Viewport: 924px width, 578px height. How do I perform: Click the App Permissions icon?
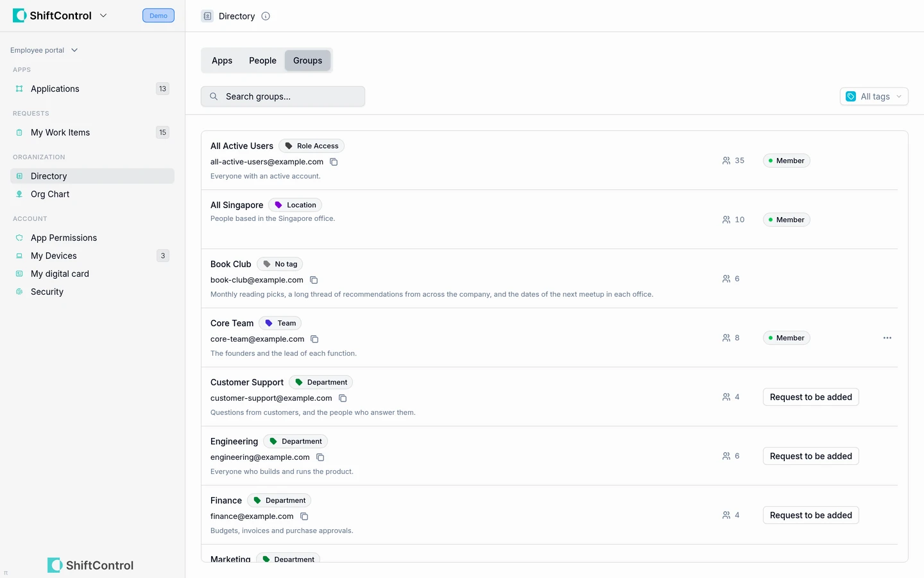pos(19,238)
